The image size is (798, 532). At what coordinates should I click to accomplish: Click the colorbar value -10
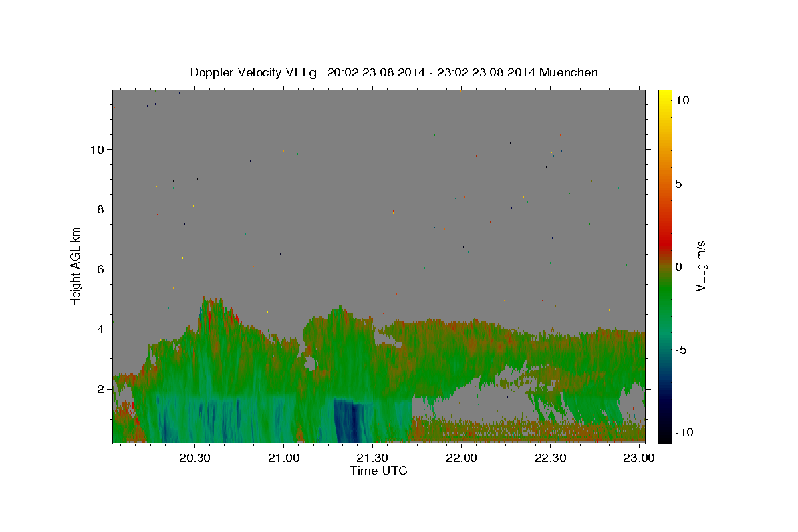pyautogui.click(x=684, y=433)
